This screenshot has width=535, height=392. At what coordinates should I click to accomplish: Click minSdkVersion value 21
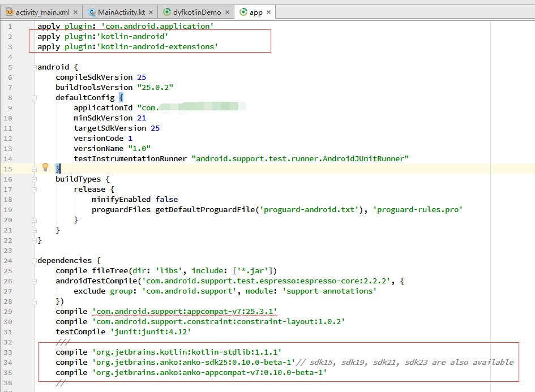(142, 118)
